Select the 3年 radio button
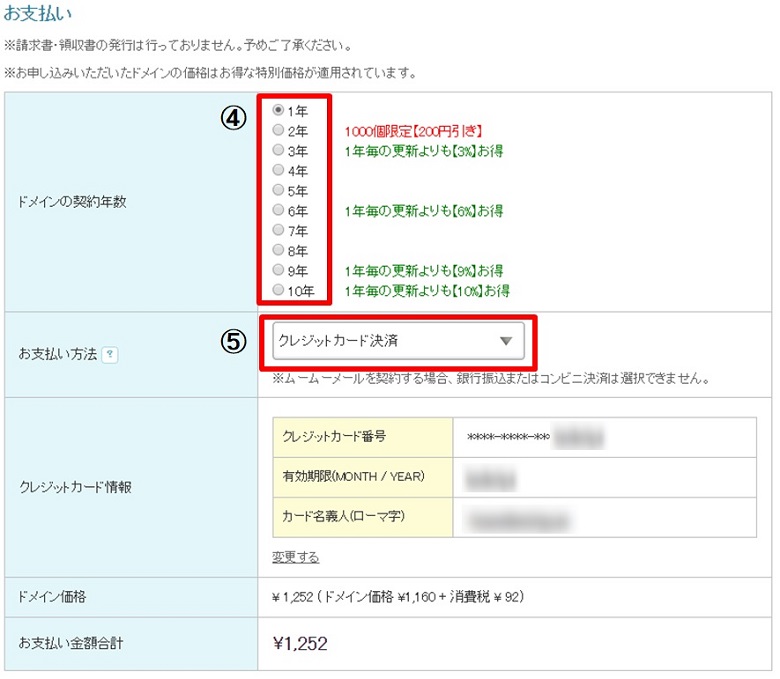Viewport: 780px width, 679px height. [279, 151]
